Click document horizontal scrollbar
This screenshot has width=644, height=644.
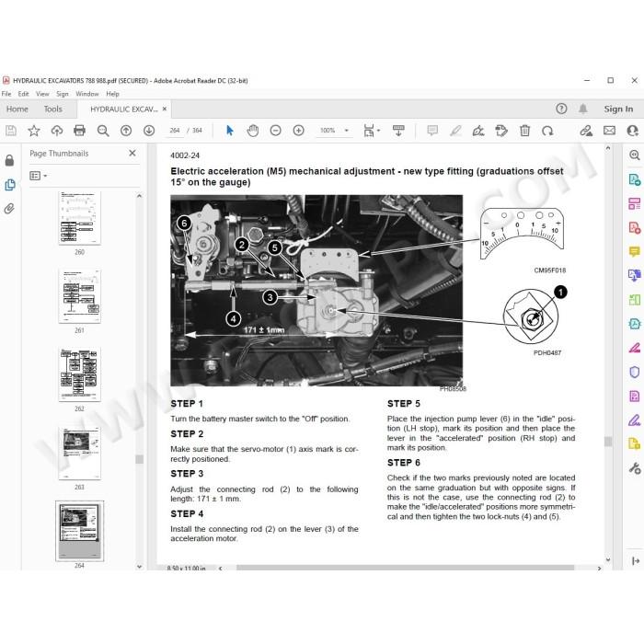tap(405, 568)
